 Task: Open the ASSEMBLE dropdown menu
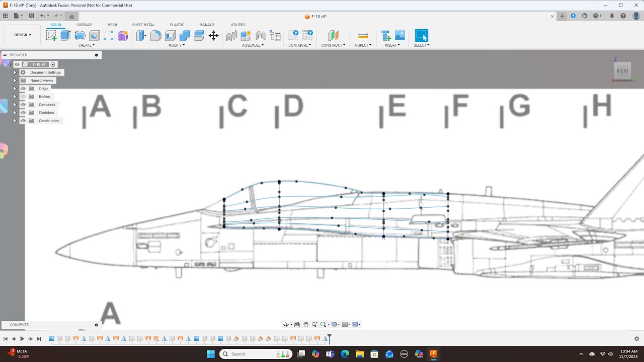tap(253, 45)
